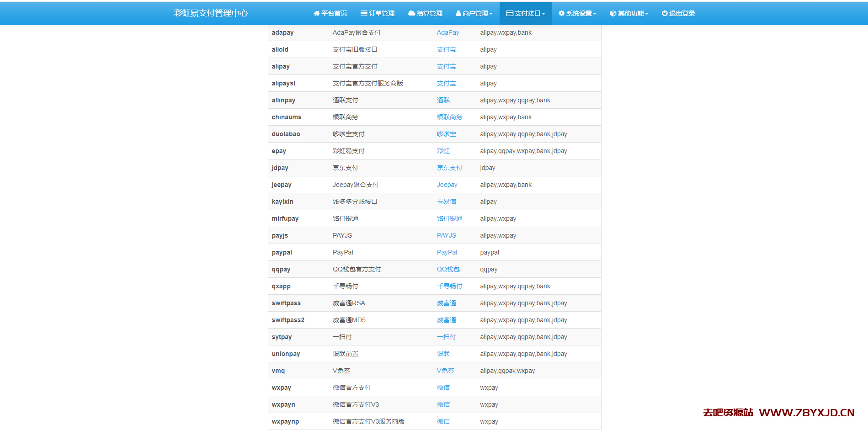Image resolution: width=868 pixels, height=430 pixels.
Task: Click the 微信 link in the wxpay row
Action: pyautogui.click(x=443, y=388)
